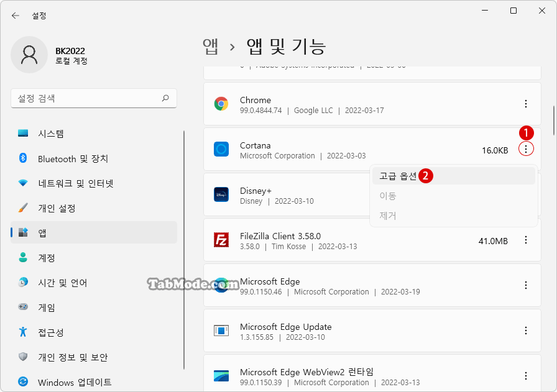Viewport: 557px width, 392px height.
Task: Open Microsoft Edge three-dot menu
Action: [526, 285]
